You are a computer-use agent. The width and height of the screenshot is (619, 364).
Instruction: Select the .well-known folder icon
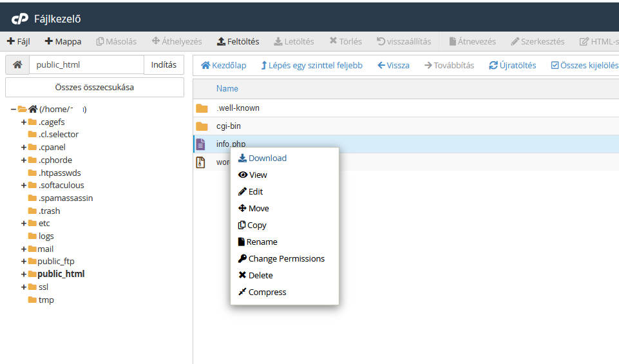coord(202,108)
